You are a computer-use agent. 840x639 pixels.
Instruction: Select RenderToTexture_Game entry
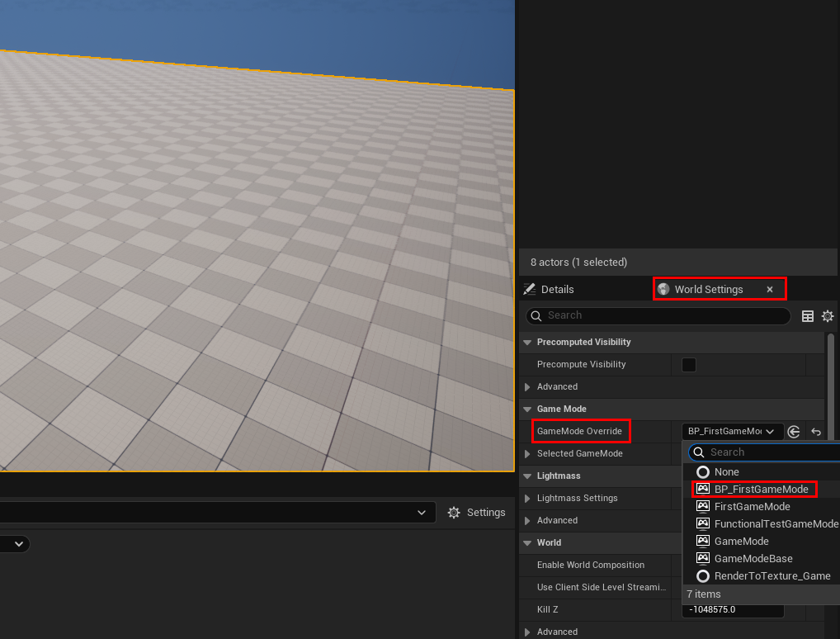click(x=761, y=576)
